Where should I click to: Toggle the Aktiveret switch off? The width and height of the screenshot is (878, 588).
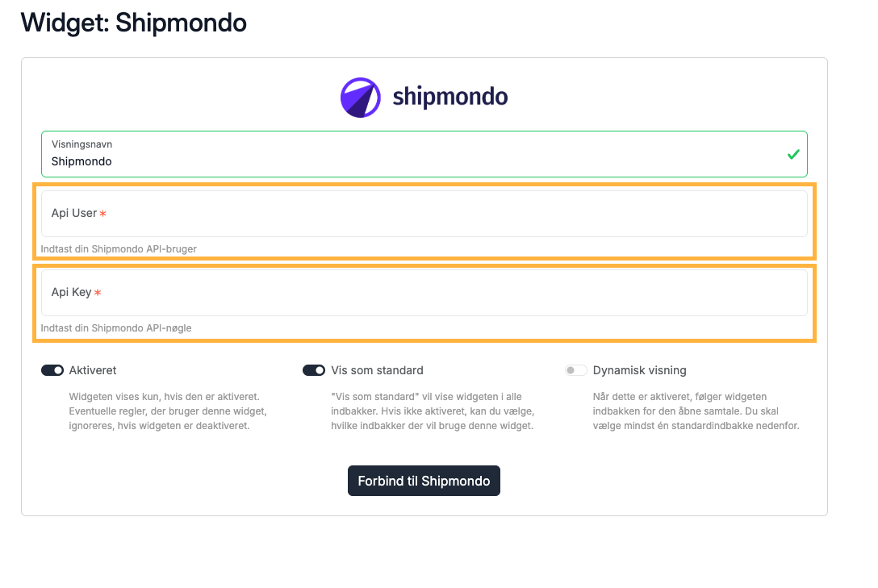click(52, 370)
